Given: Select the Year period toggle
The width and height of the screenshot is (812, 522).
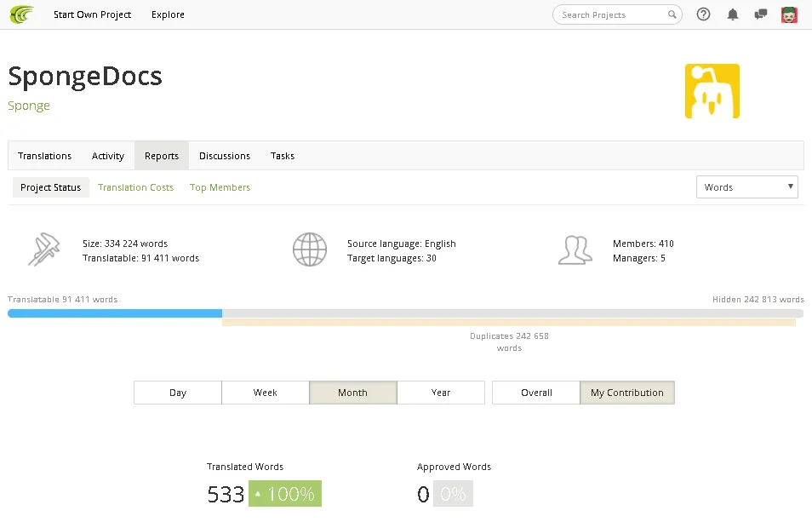Looking at the screenshot, I should point(441,393).
